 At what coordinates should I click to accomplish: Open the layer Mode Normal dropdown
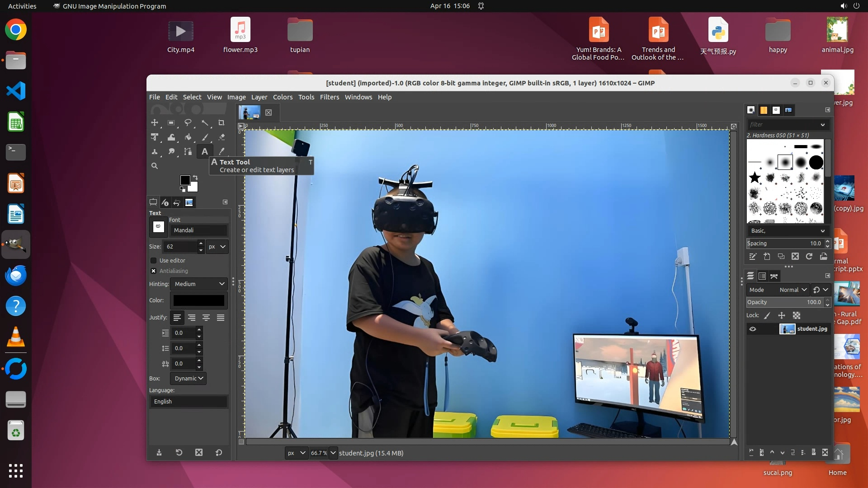tap(793, 290)
